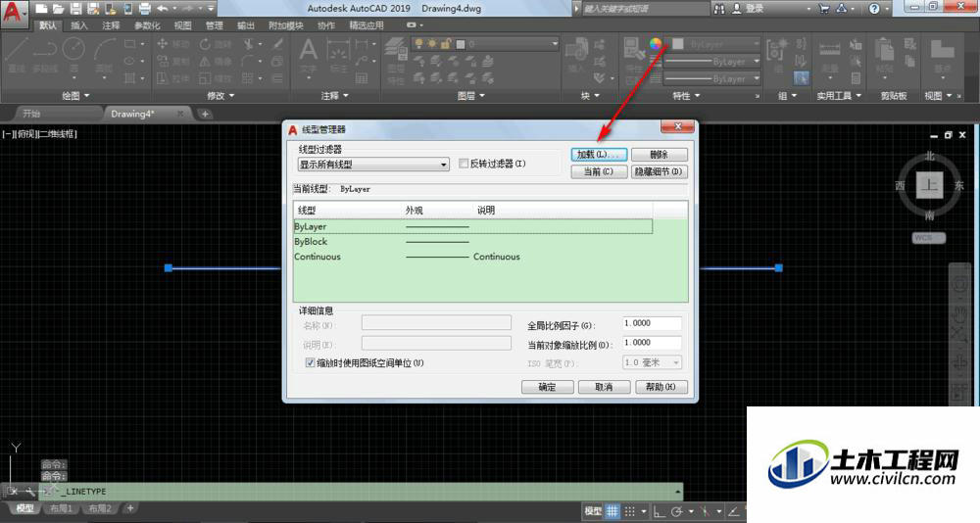Click the Current (C) button
980x523 pixels.
pyautogui.click(x=599, y=171)
